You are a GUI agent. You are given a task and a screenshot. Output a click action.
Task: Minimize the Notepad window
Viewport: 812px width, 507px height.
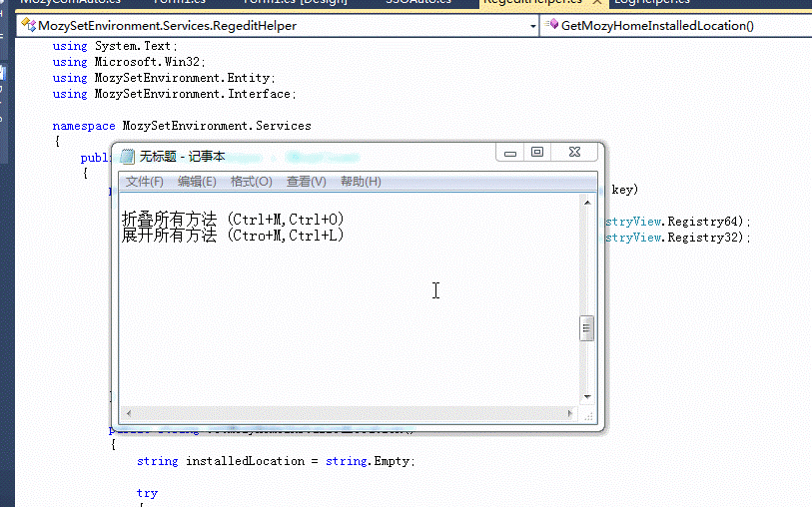(x=510, y=152)
